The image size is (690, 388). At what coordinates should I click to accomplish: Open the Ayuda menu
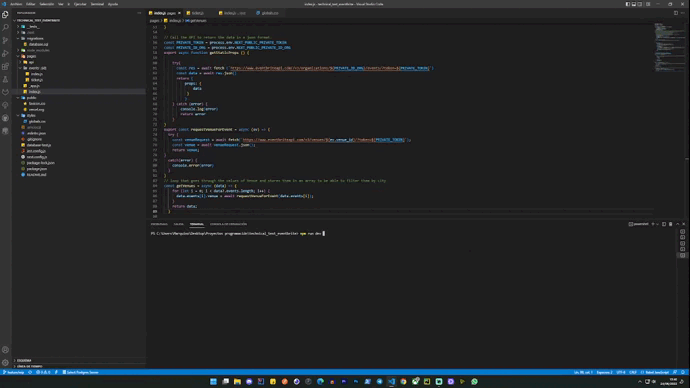[113, 4]
